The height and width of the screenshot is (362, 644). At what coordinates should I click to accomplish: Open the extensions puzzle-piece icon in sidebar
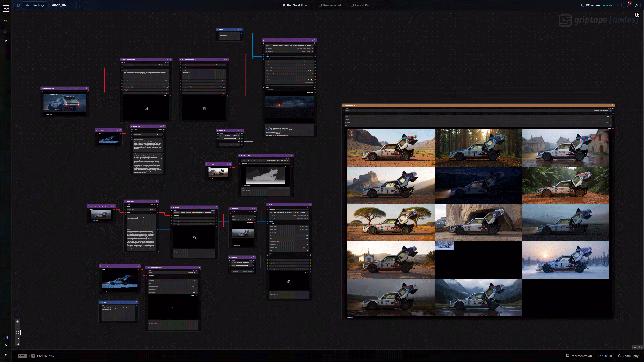[6, 31]
